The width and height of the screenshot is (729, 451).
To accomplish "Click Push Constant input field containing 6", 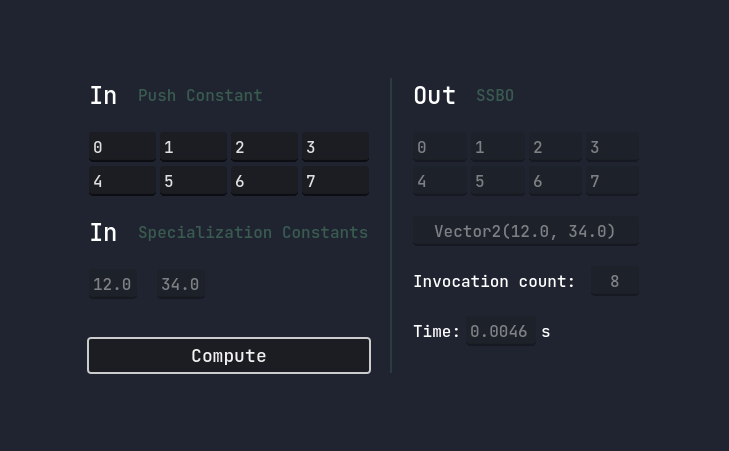I will [264, 181].
